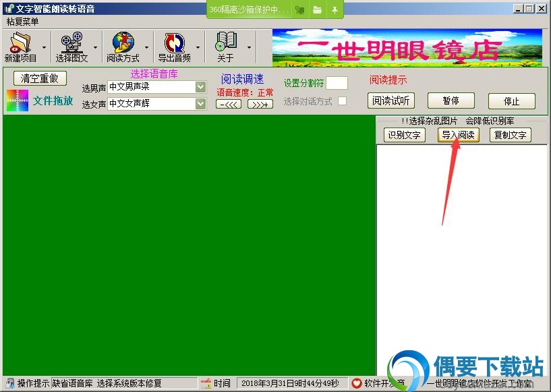Screen dimensions: 551x392
Task: Click the 一世明眼镜店 banner image
Action: pyautogui.click(x=407, y=48)
